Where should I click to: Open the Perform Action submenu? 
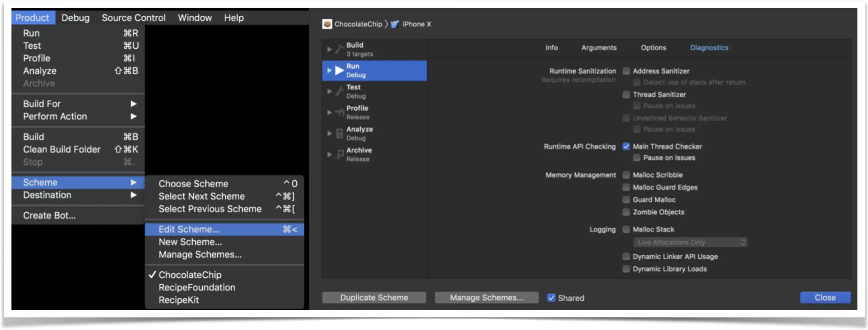coord(78,116)
